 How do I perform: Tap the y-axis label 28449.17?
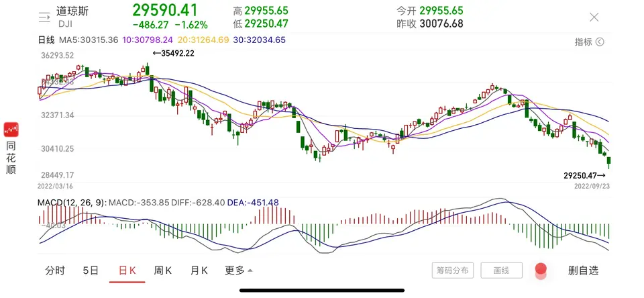tap(58, 176)
